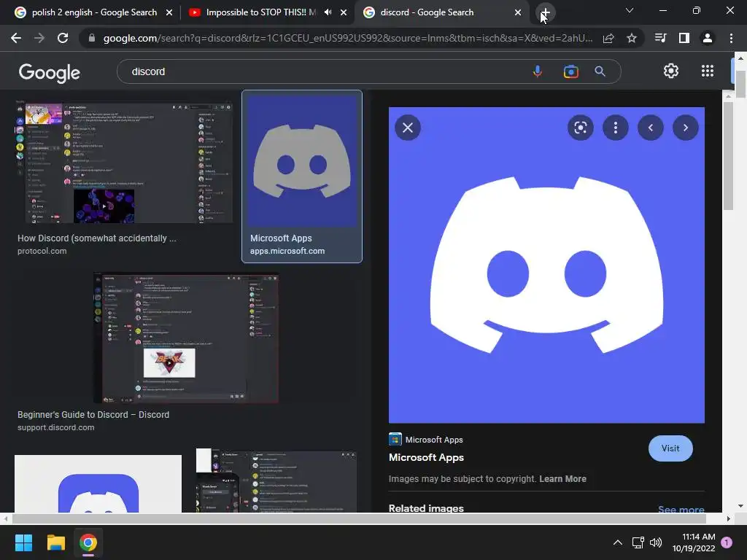Reload the current page
747x560 pixels.
63,38
